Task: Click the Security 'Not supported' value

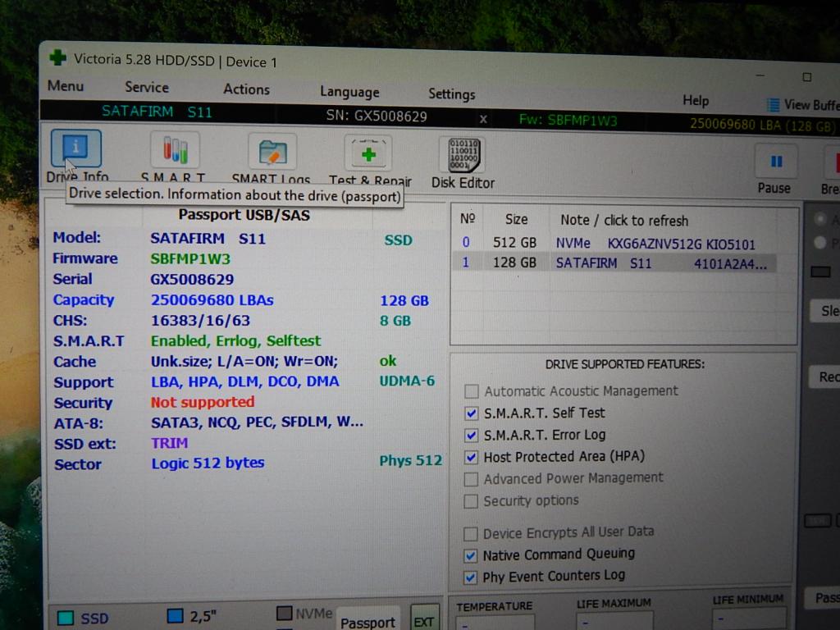Action: tap(203, 402)
